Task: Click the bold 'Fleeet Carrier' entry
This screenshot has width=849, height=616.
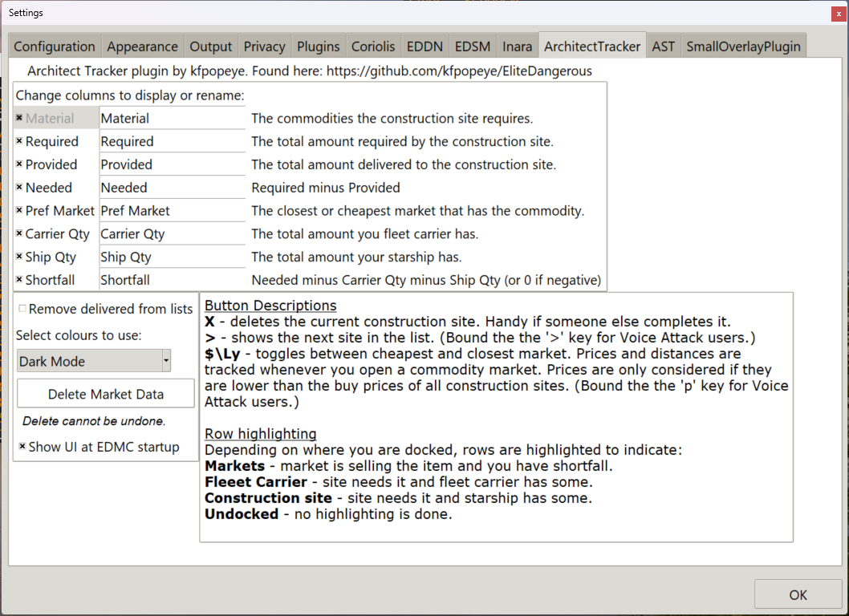Action: [x=255, y=482]
